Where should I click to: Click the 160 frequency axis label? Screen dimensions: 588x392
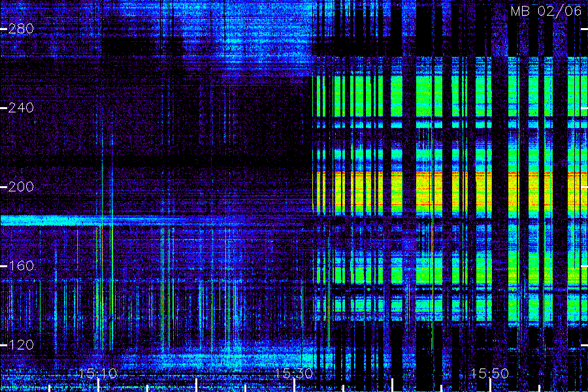(x=21, y=266)
